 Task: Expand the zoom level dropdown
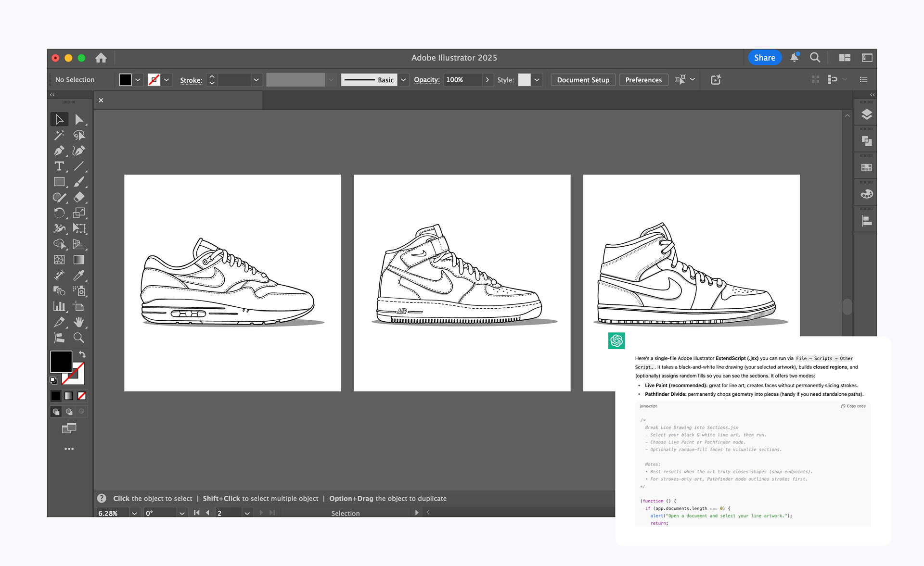(x=134, y=513)
